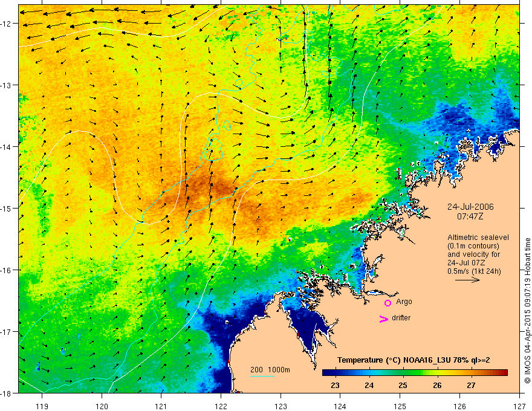
Task: Click longitude label 119 on the bottom axis
Action: pyautogui.click(x=42, y=406)
